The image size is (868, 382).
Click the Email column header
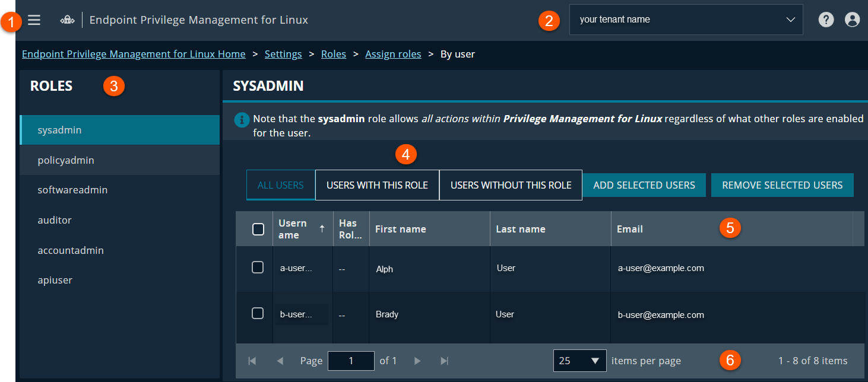pyautogui.click(x=732, y=229)
